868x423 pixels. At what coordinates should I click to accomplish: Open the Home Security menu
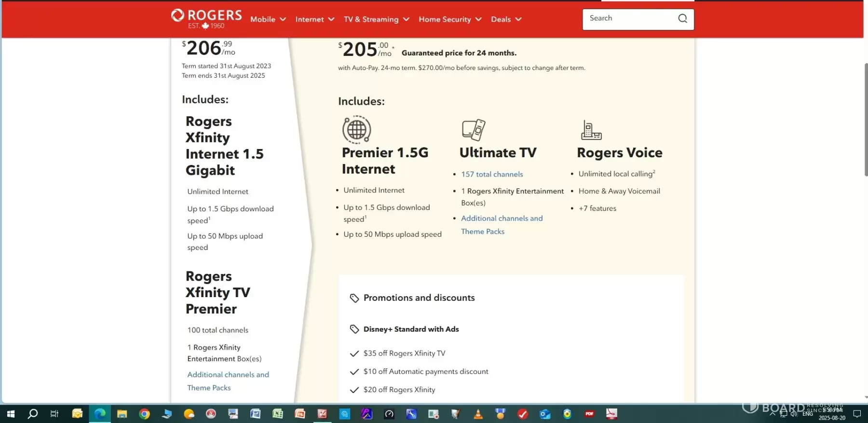pos(449,19)
